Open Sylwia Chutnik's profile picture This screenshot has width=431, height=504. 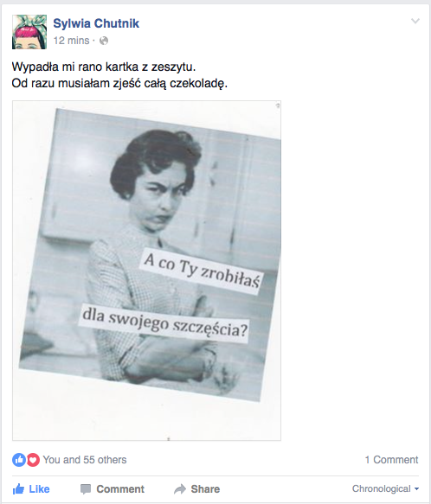(29, 32)
